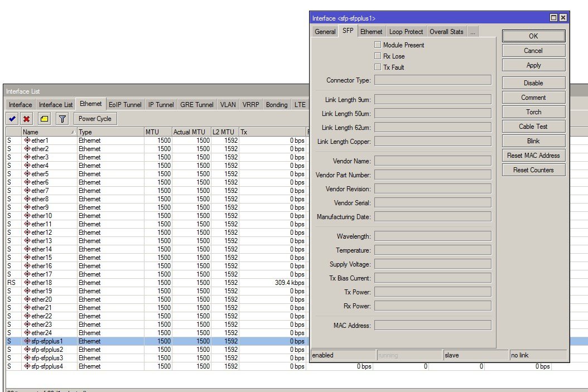Maximize the Interface sfp-sfpplus1 dialog
The width and height of the screenshot is (588, 392).
tap(553, 18)
